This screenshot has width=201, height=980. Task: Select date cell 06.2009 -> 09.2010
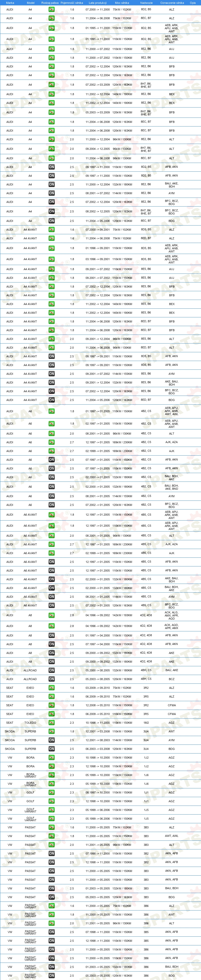click(x=98, y=697)
